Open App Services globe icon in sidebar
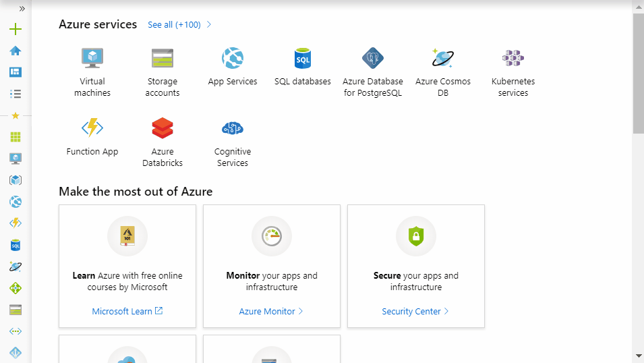The width and height of the screenshot is (644, 363). point(16,202)
